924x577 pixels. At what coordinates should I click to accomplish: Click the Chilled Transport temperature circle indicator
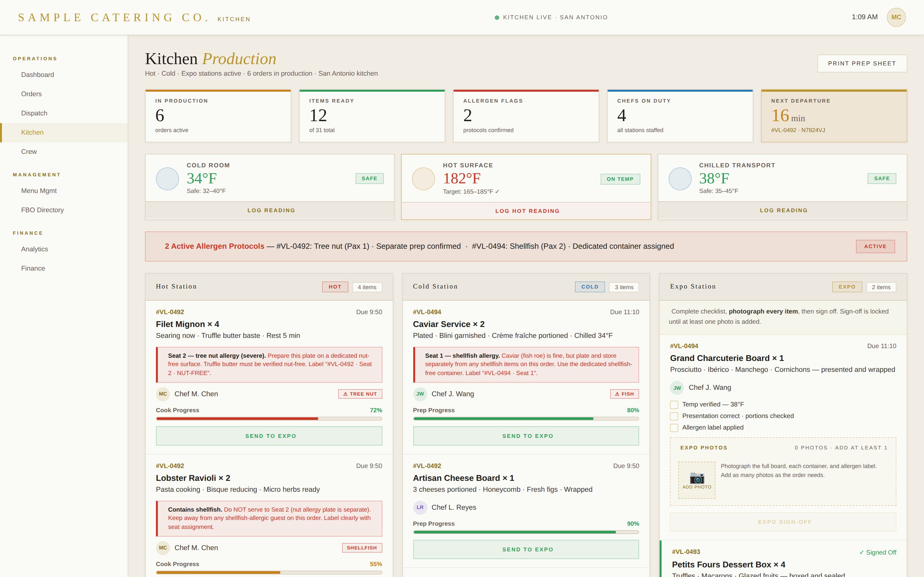pyautogui.click(x=680, y=179)
